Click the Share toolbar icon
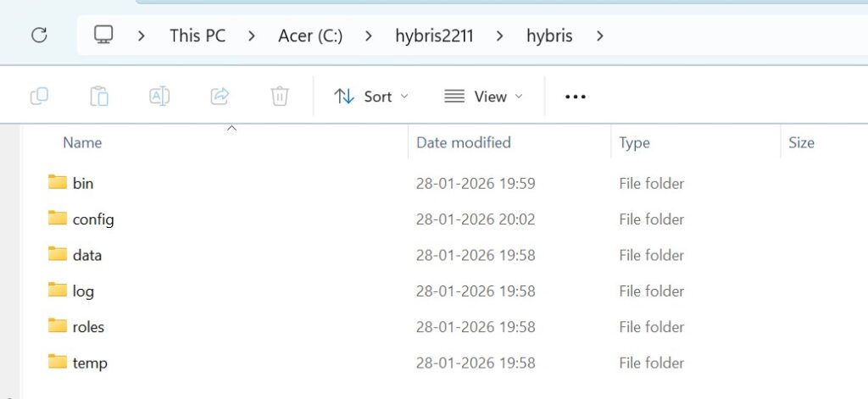The width and height of the screenshot is (868, 399). click(x=220, y=97)
